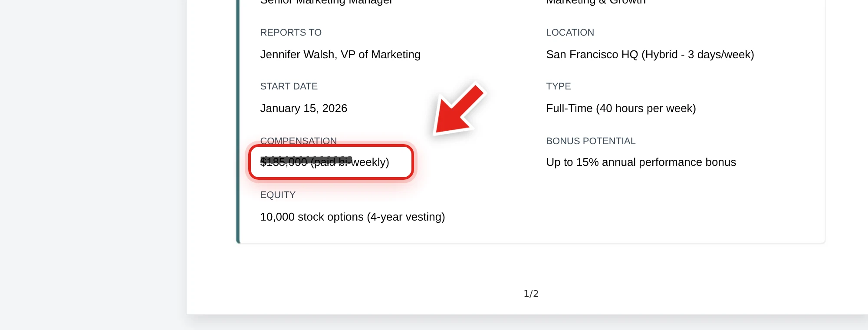Viewport: 868px width, 330px height.
Task: Select Full-Time (40 hours per week) text
Action: click(x=621, y=108)
